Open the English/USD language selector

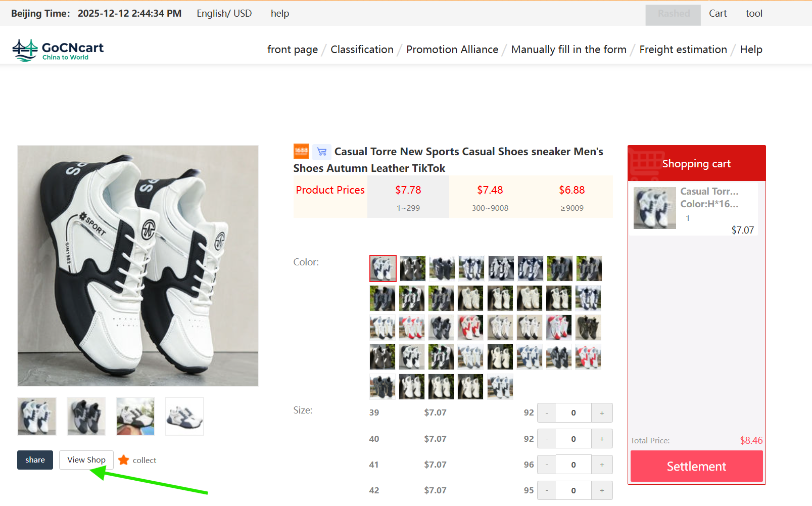224,13
